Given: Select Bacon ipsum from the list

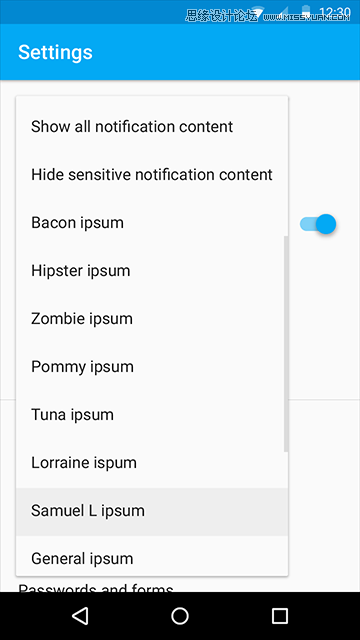Looking at the screenshot, I should click(x=152, y=223).
